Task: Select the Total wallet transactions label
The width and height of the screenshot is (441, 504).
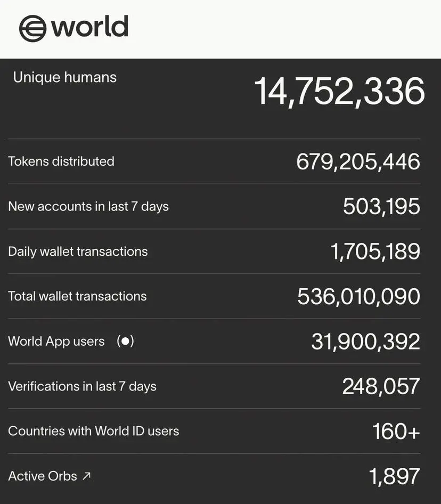Action: pos(77,296)
